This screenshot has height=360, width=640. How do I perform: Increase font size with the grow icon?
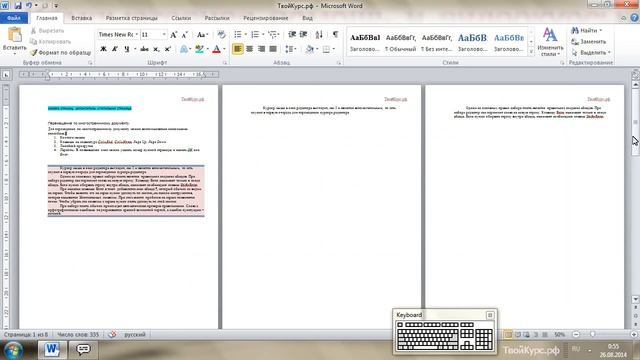[173, 35]
